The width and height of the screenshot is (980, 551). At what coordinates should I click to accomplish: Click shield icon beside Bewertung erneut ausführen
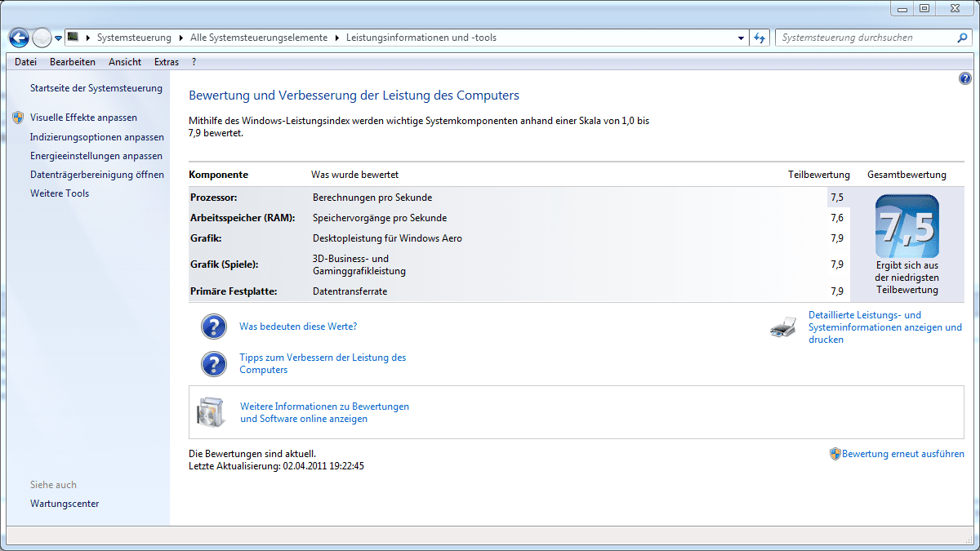tap(835, 454)
